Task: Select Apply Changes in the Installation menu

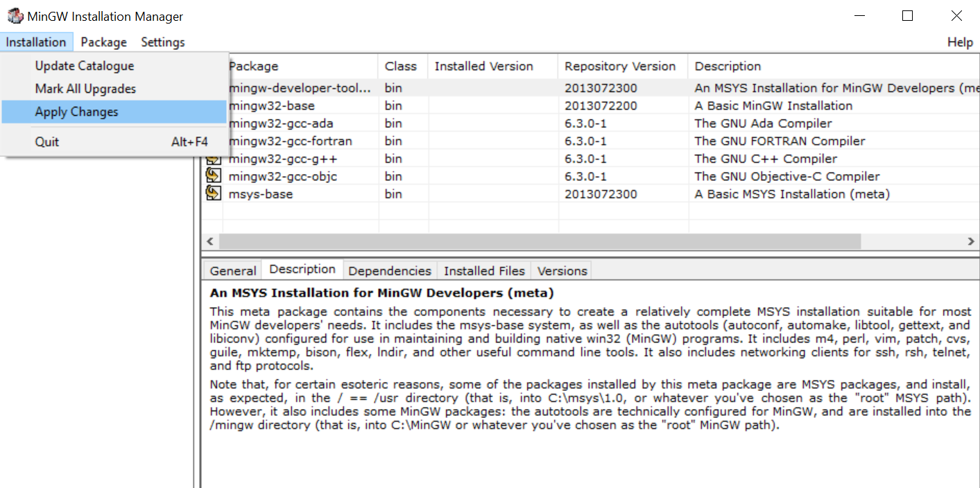Action: [114, 112]
